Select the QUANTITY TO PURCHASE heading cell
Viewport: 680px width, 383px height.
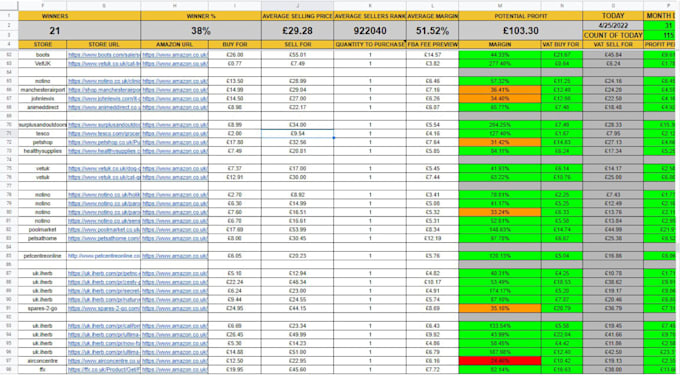point(370,45)
